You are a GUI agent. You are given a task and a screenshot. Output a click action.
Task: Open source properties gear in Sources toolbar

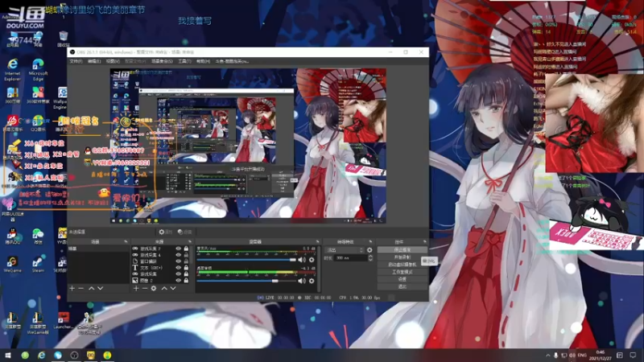tap(154, 289)
